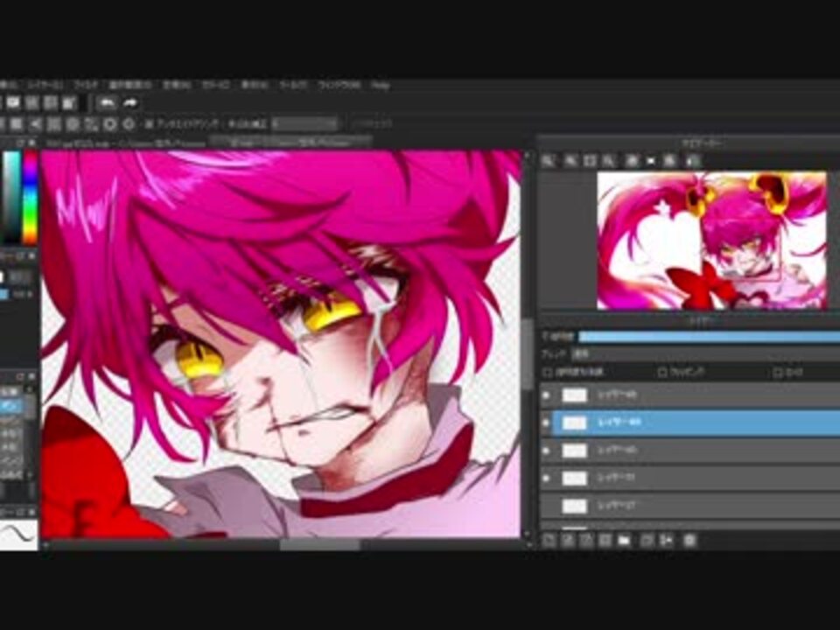840x630 pixels.
Task: Float the color panel with its pop-out icon
Action: coord(20,143)
